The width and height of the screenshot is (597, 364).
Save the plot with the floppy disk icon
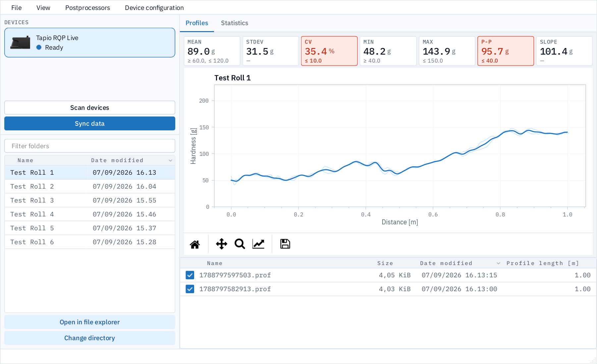click(285, 244)
